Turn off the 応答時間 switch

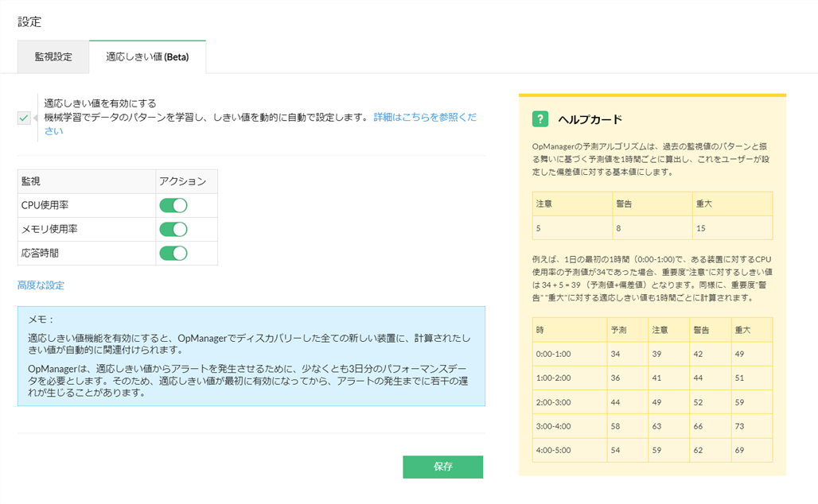point(173,254)
